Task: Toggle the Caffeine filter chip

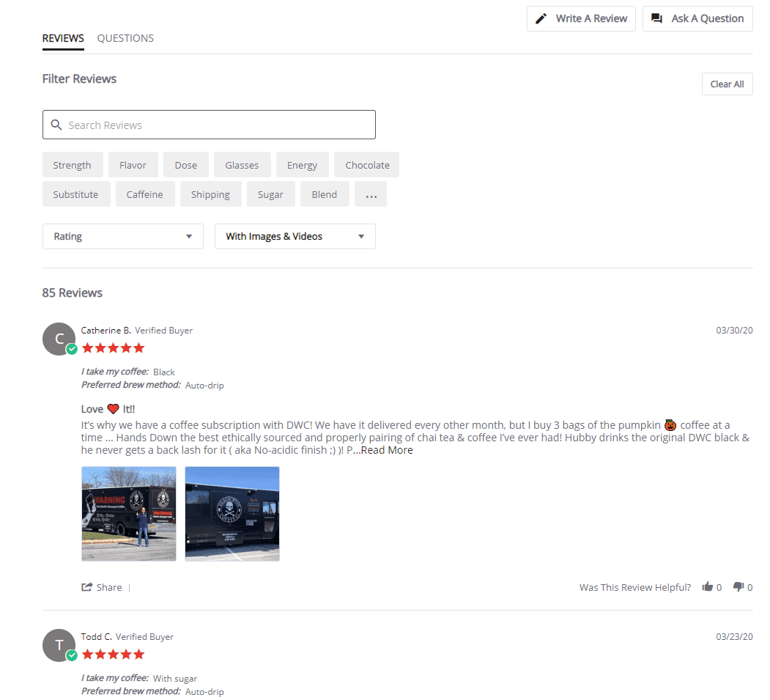Action: pos(145,194)
